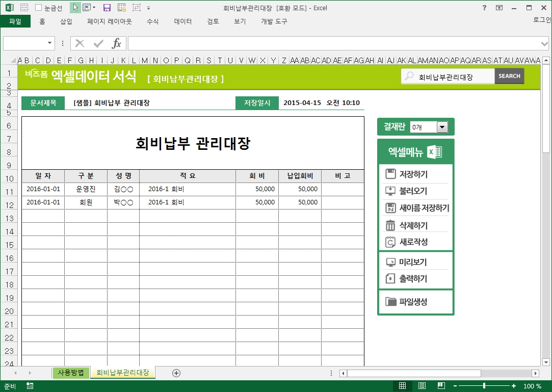The image size is (552, 392).
Task: Click the group objects icon in toolbar
Action: tap(136, 8)
